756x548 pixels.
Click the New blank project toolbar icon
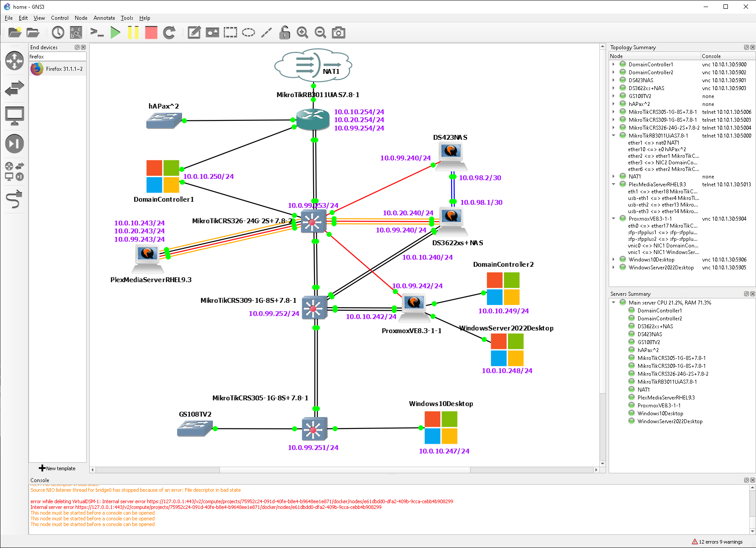15,33
